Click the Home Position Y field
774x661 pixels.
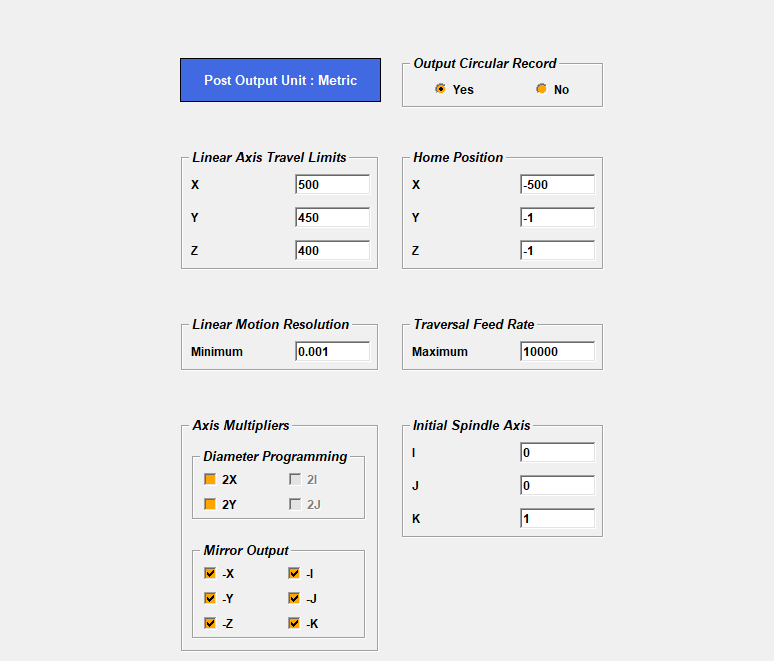point(557,218)
